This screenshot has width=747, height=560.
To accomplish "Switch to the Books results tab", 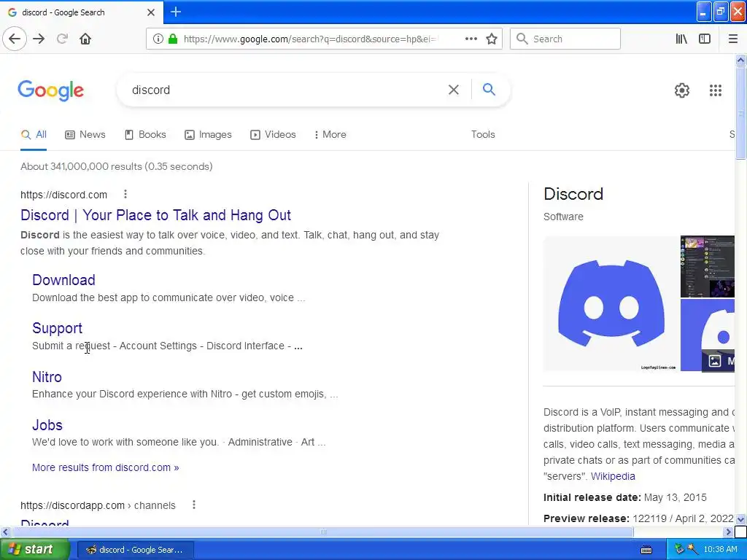I will tap(145, 135).
